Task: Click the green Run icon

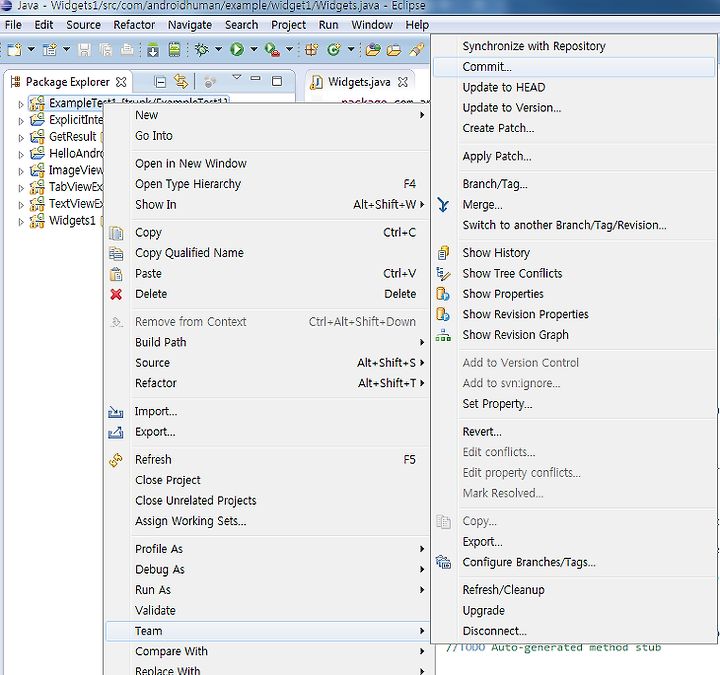Action: (237, 49)
